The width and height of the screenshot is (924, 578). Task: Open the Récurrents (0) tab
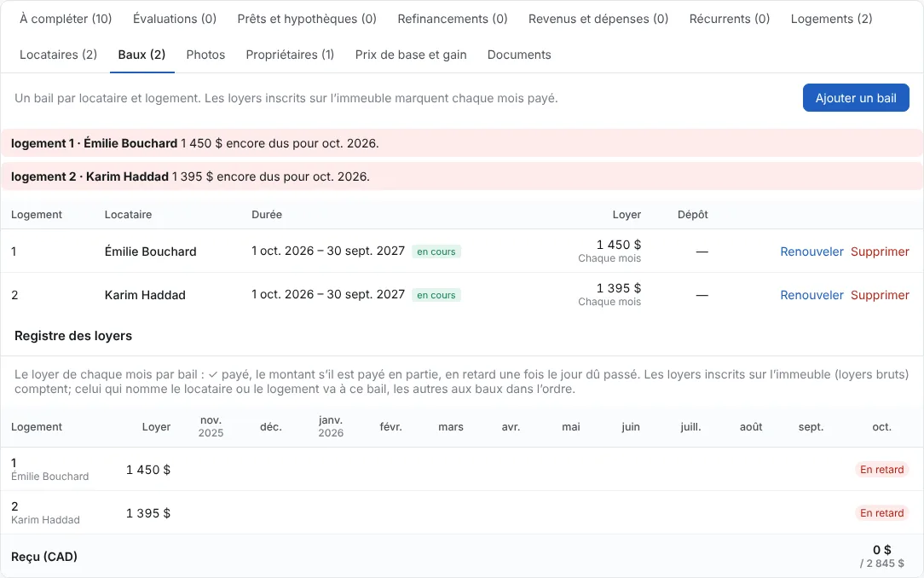(730, 19)
